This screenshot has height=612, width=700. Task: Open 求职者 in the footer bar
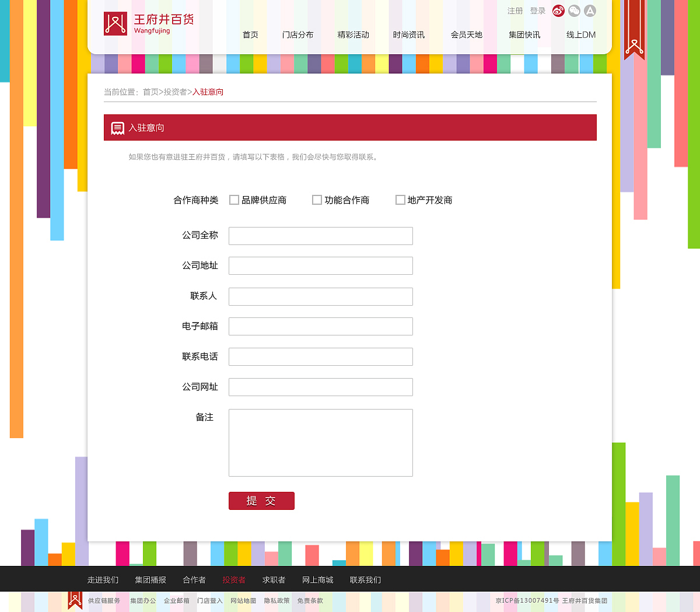coord(274,580)
